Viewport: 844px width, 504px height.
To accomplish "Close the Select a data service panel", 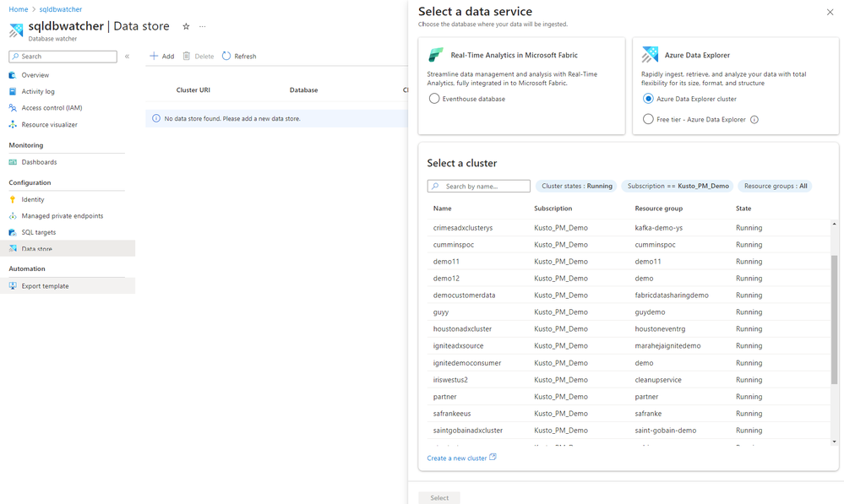I will point(830,13).
